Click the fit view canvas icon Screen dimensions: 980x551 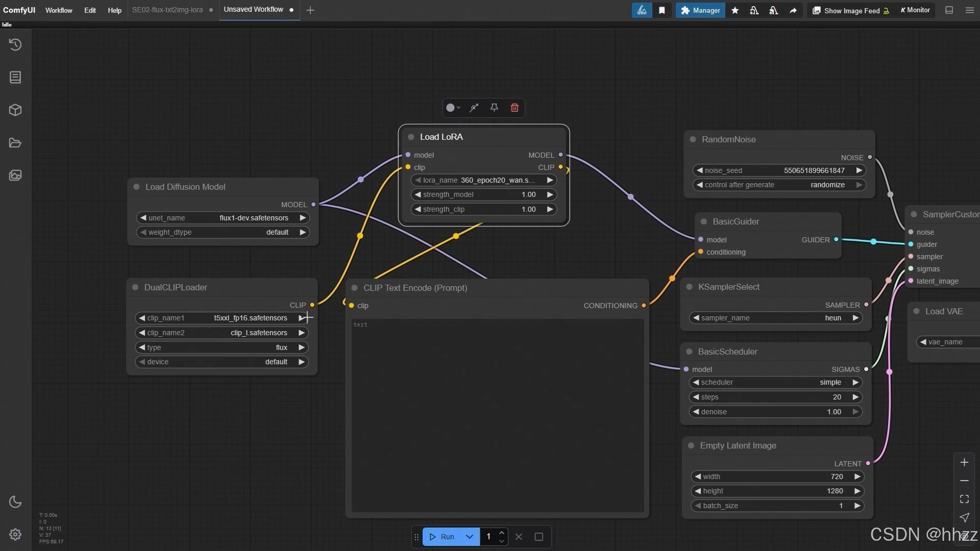(964, 499)
